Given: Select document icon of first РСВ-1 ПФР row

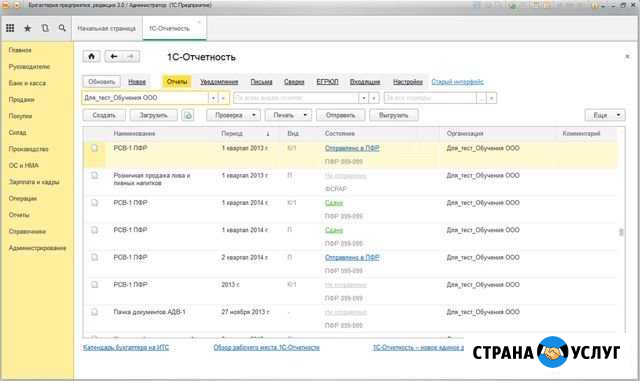Looking at the screenshot, I should pos(94,148).
